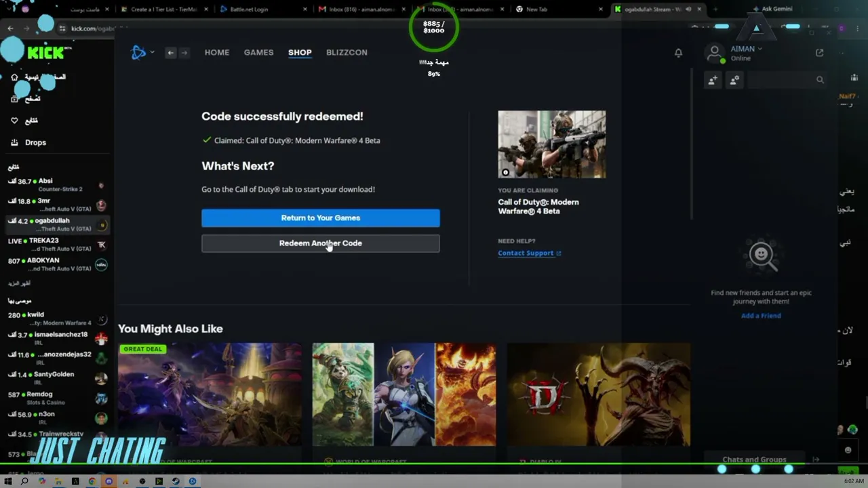Open the friend management settings icon
Image resolution: width=868 pixels, height=488 pixels.
734,80
